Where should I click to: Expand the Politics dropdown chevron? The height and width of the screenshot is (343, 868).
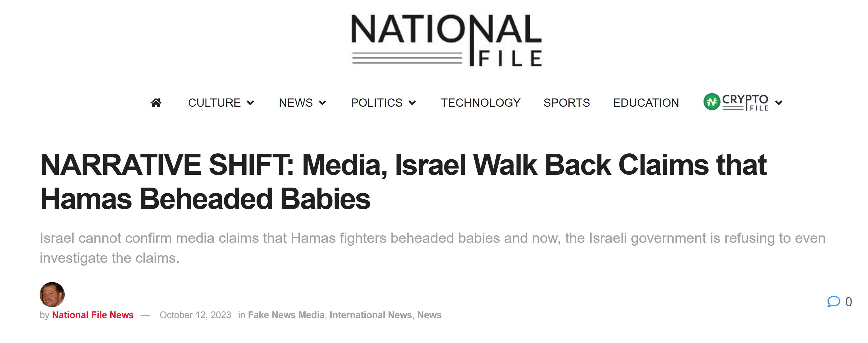coord(412,103)
